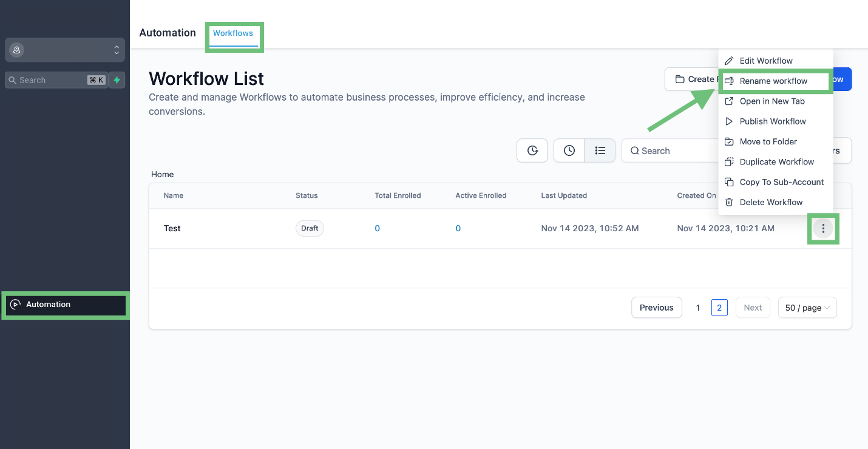Switch to list view icon button
Viewport: 868px width, 449px height.
coord(600,150)
